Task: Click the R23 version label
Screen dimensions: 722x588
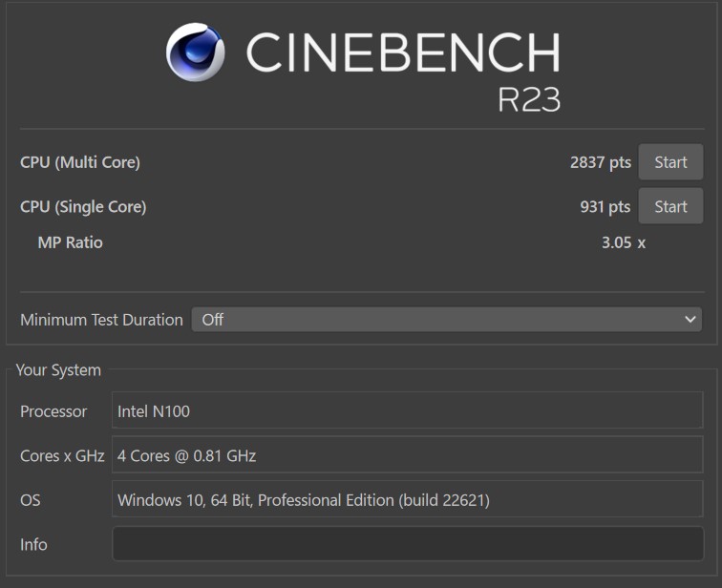Action: pos(529,99)
